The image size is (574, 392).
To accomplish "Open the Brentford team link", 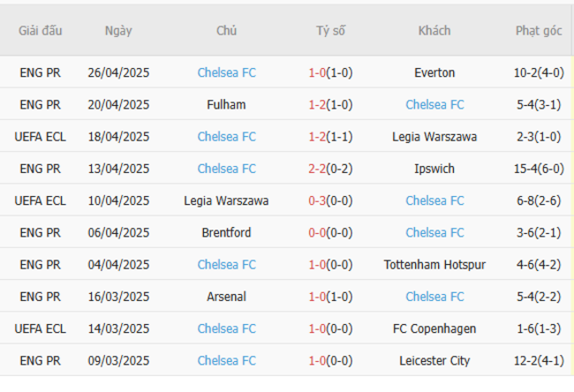I will pyautogui.click(x=227, y=233).
